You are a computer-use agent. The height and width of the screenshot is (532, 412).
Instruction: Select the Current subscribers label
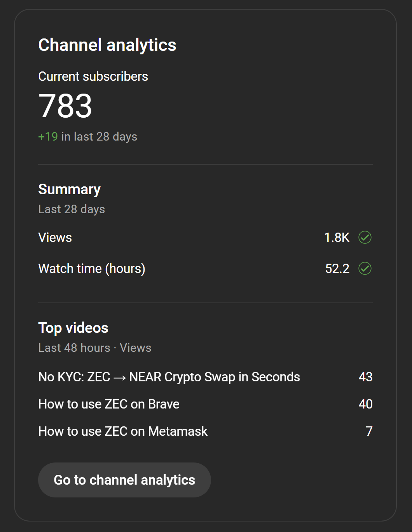[93, 76]
